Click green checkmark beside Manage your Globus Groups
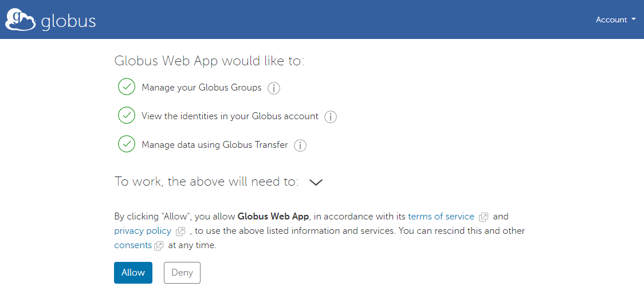644x306 pixels. click(x=127, y=87)
